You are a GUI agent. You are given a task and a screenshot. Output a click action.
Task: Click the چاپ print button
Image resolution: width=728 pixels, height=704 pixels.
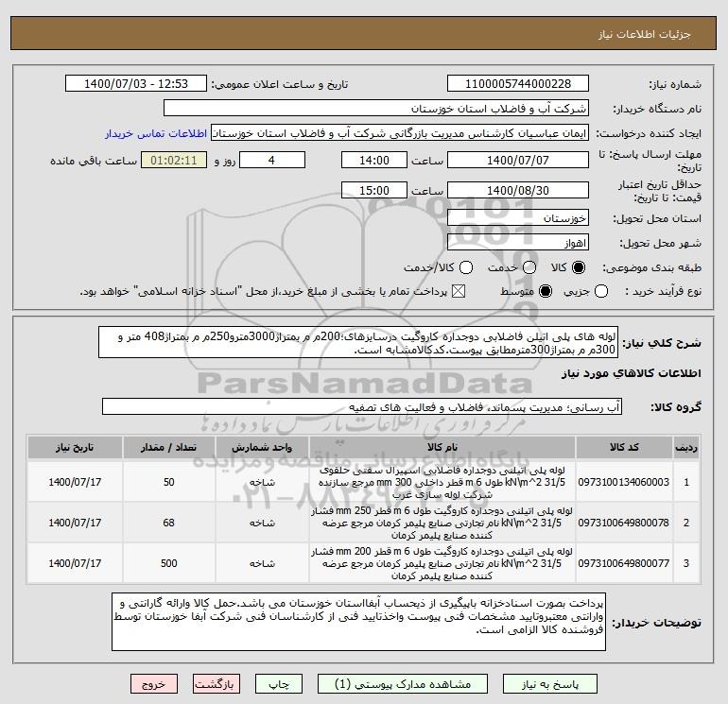(279, 684)
